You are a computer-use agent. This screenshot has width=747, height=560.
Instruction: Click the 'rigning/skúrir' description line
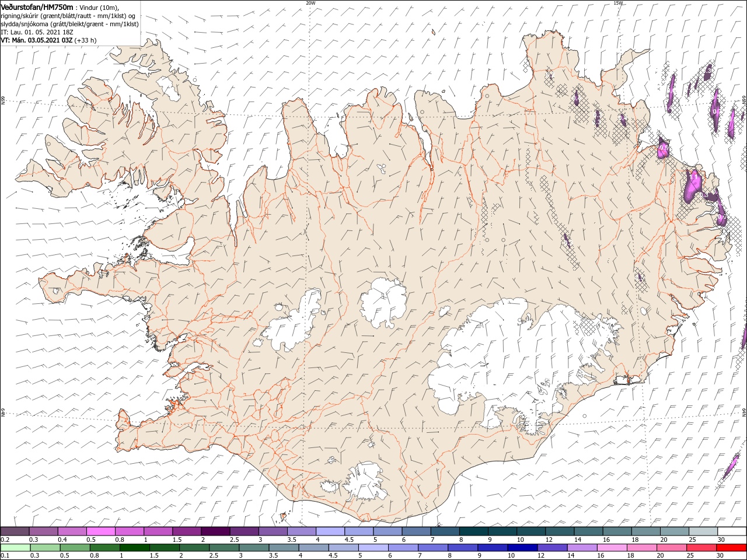pyautogui.click(x=68, y=16)
